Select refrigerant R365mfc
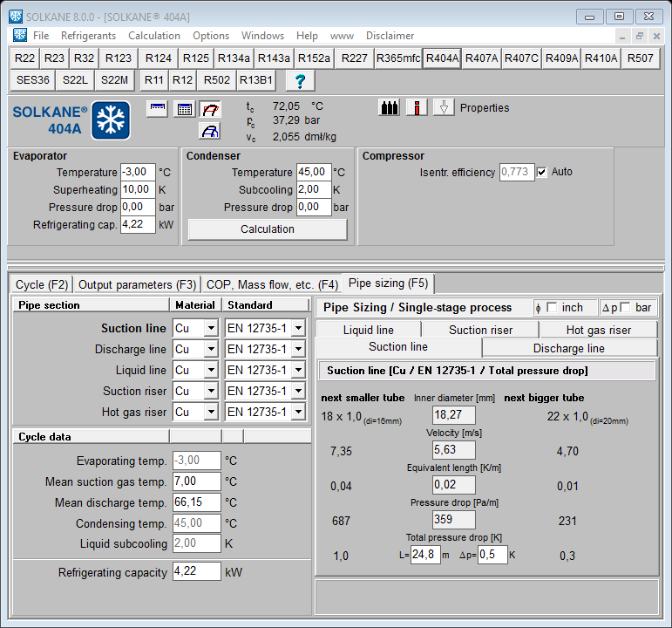 (398, 58)
